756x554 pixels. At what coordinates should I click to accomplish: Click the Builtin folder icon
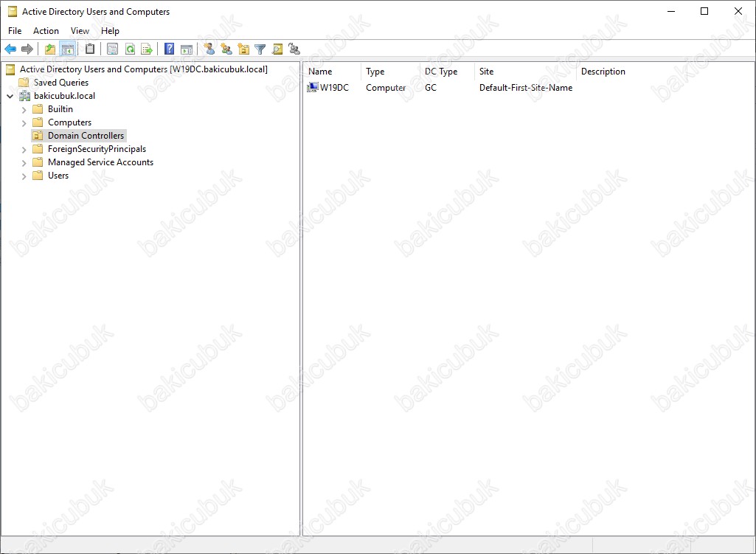click(38, 109)
